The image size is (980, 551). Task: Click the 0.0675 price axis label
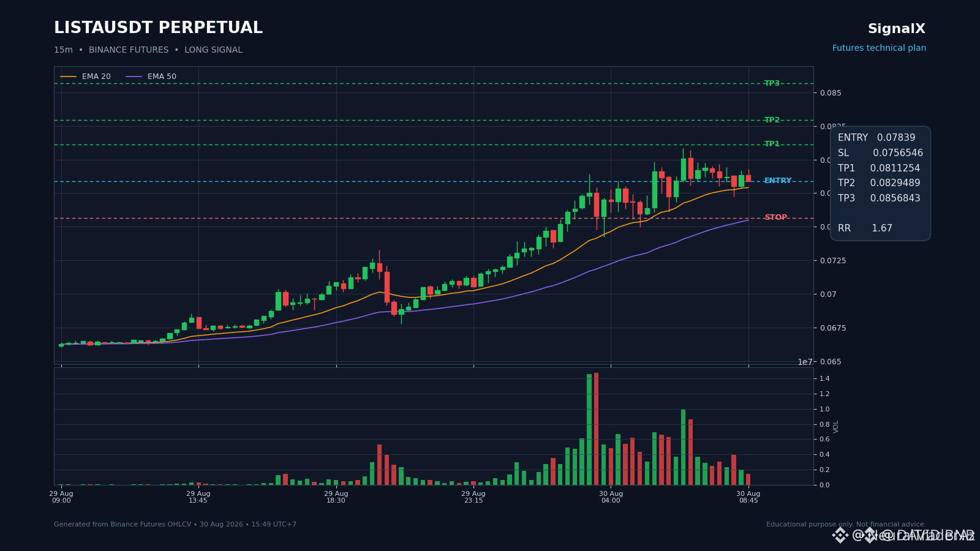click(833, 328)
